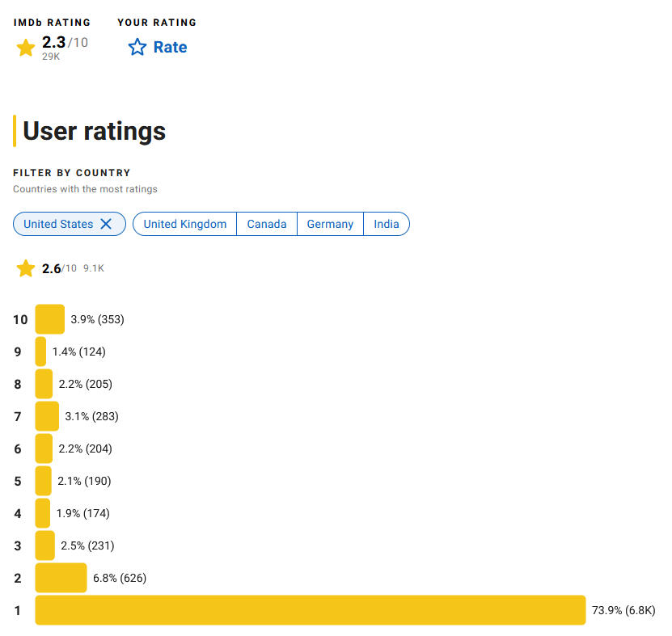The width and height of the screenshot is (672, 636).
Task: Click the 1-star rating bar
Action: pyautogui.click(x=310, y=610)
